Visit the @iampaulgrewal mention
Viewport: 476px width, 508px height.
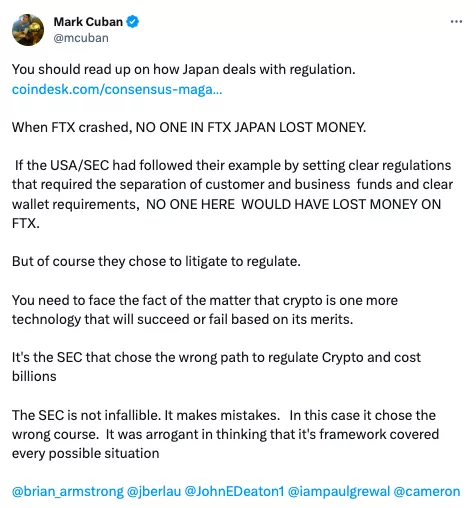click(x=339, y=491)
